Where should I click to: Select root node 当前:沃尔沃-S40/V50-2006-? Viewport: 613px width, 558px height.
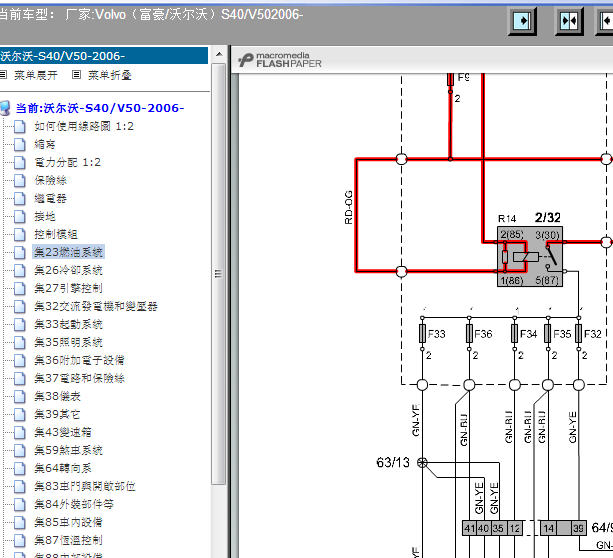tap(100, 108)
